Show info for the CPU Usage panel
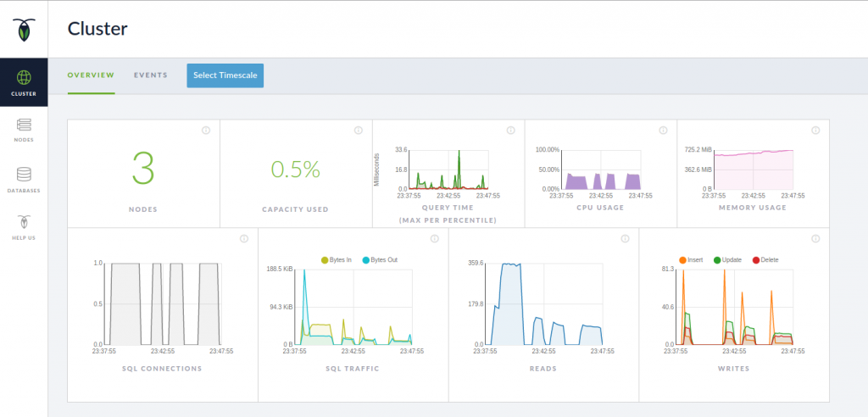868x417 pixels. (663, 131)
